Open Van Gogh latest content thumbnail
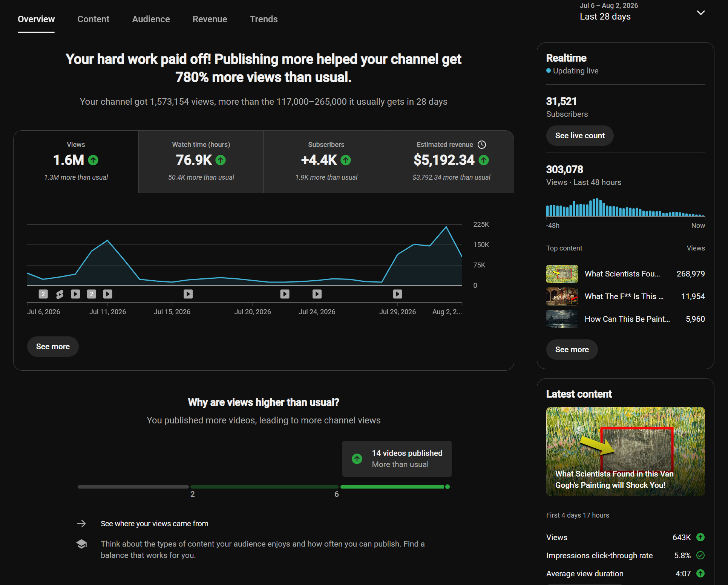728x585 pixels. (x=625, y=451)
